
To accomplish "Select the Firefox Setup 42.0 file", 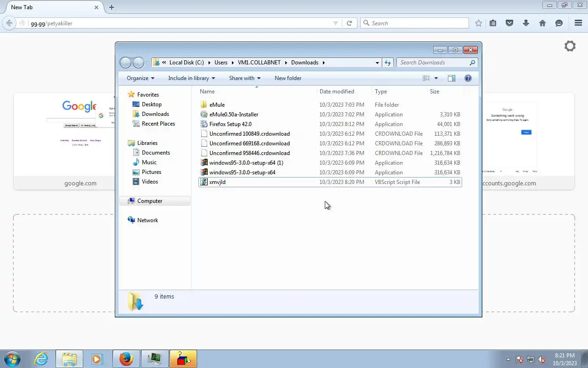I will point(330,124).
